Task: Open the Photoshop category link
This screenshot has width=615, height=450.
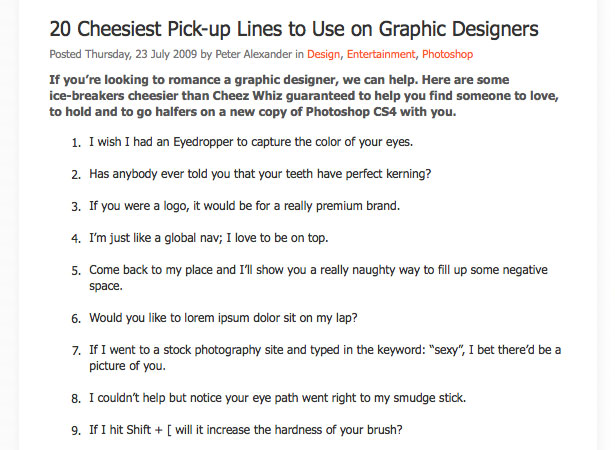Action: (448, 54)
